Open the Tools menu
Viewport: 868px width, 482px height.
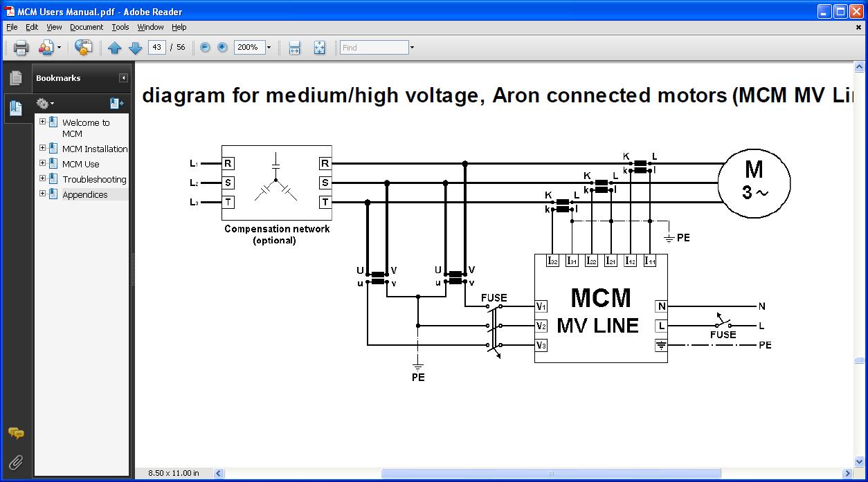[120, 27]
